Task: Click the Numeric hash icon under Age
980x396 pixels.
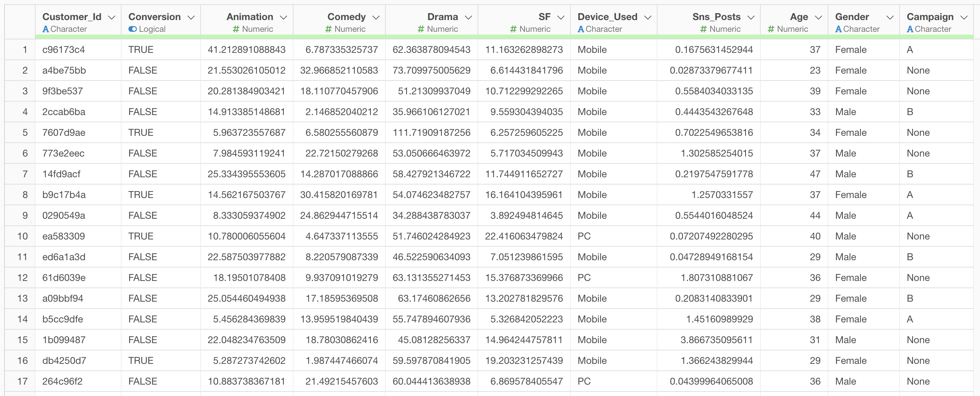Action: point(771,29)
